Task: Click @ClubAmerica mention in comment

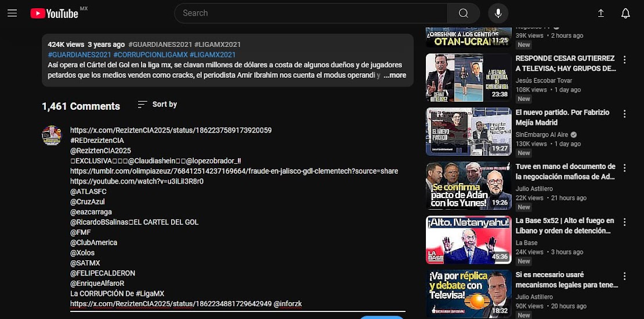Action: click(93, 242)
